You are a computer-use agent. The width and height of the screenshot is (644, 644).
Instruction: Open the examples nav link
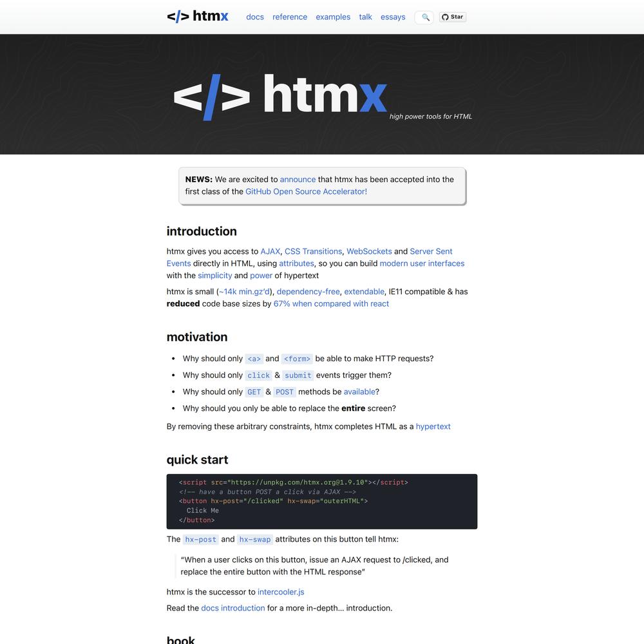click(x=333, y=17)
